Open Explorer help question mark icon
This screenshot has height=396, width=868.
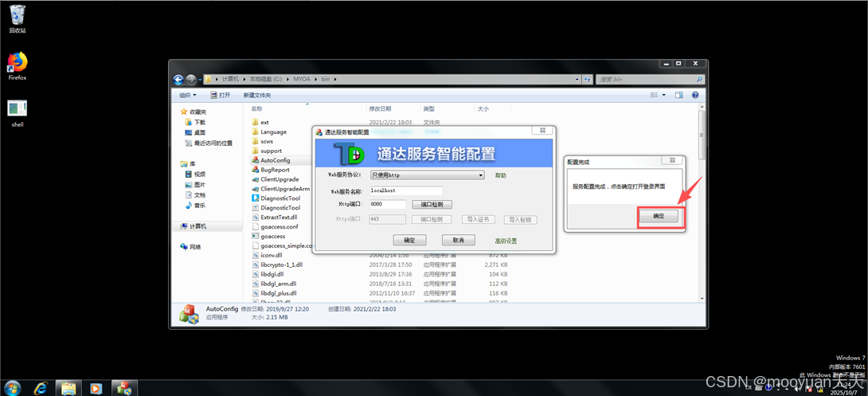click(x=695, y=96)
